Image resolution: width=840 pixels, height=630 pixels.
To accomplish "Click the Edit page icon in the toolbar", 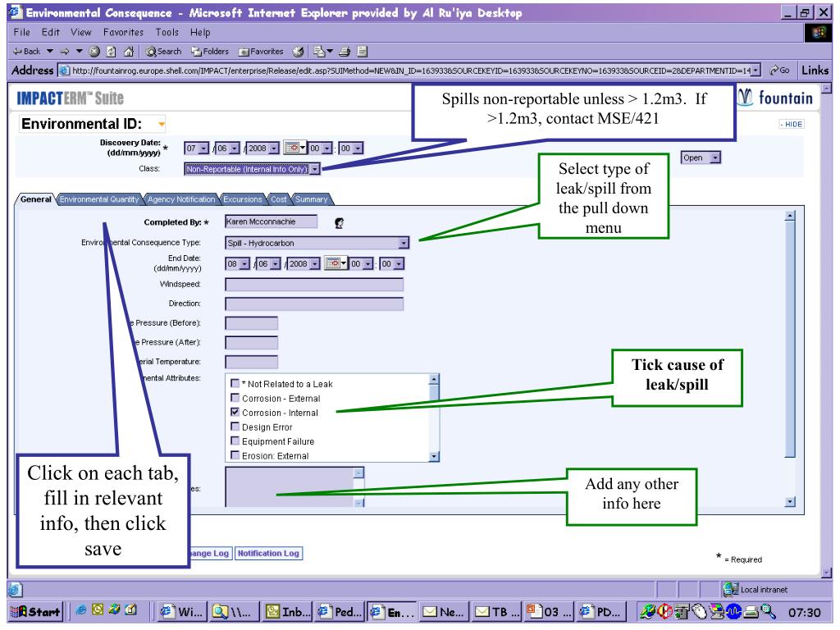I will [362, 52].
